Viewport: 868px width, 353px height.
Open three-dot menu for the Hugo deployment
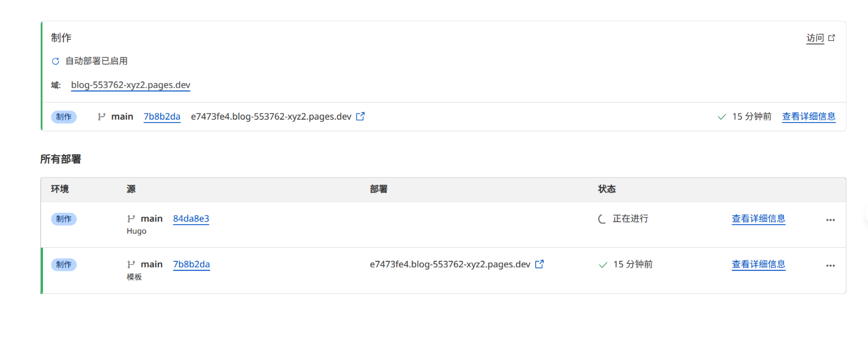(x=830, y=220)
